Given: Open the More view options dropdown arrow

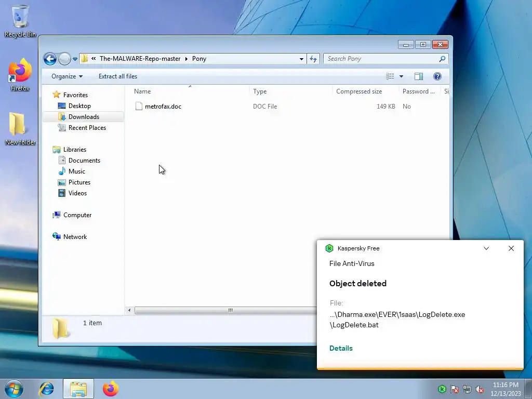Looking at the screenshot, I should point(401,76).
